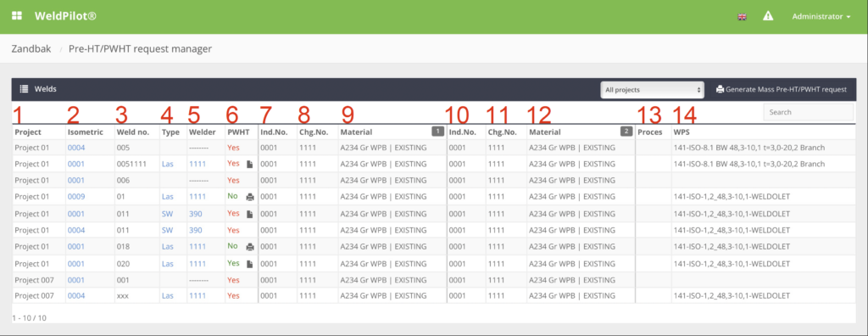Click printer icon in weld 01 row
868x336 pixels.
point(250,197)
